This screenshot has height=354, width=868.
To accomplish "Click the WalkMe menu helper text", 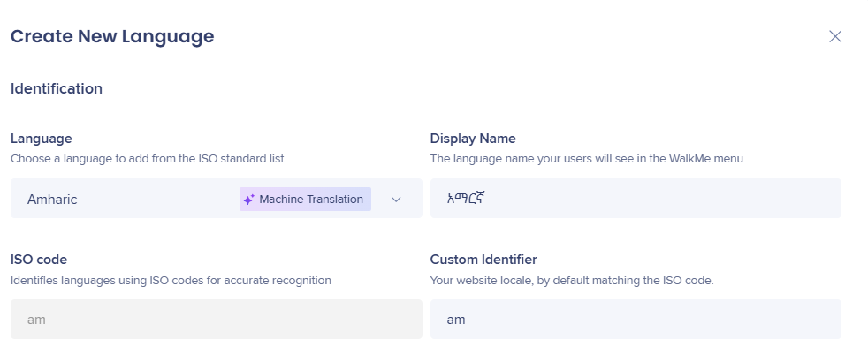I will click(x=586, y=159).
